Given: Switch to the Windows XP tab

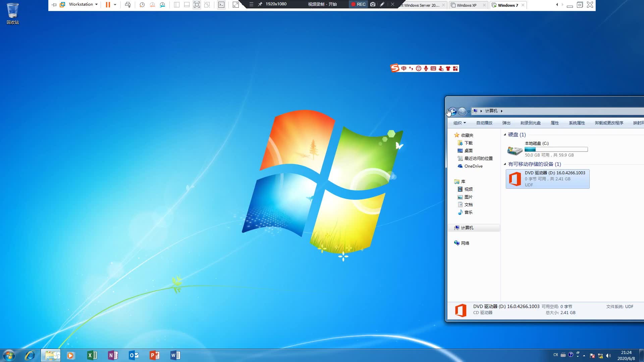Looking at the screenshot, I should (x=466, y=5).
